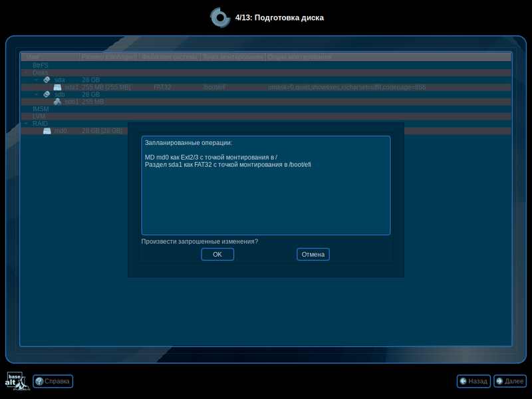This screenshot has height=399, width=532.
Task: Click the sda disk icon
Action: click(x=47, y=80)
